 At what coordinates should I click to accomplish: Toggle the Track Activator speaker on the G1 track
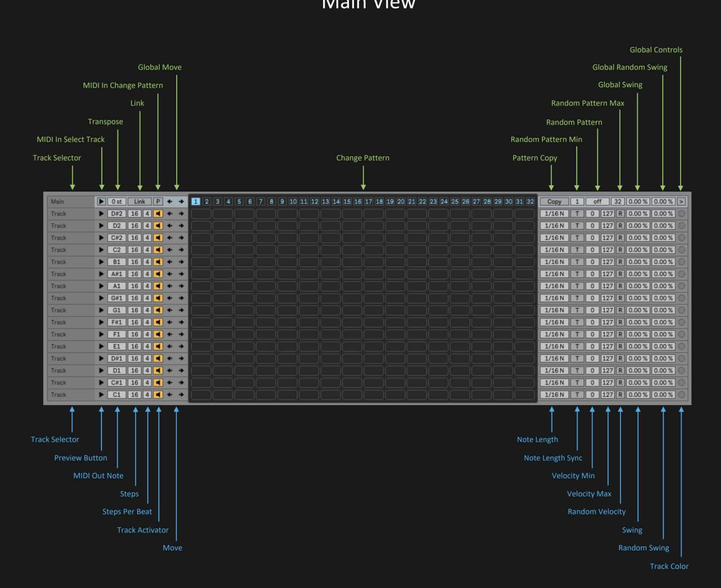point(158,310)
